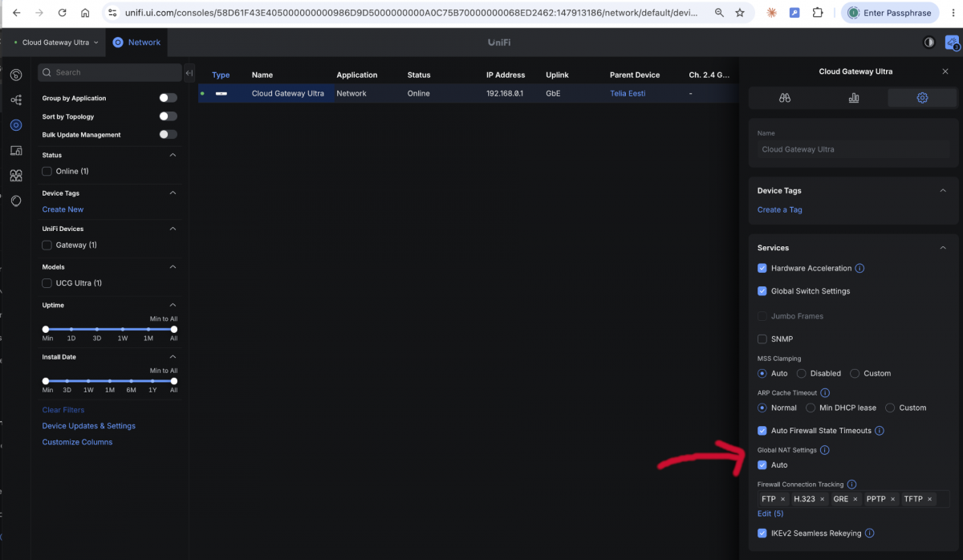Open the blue key password extension

click(794, 13)
